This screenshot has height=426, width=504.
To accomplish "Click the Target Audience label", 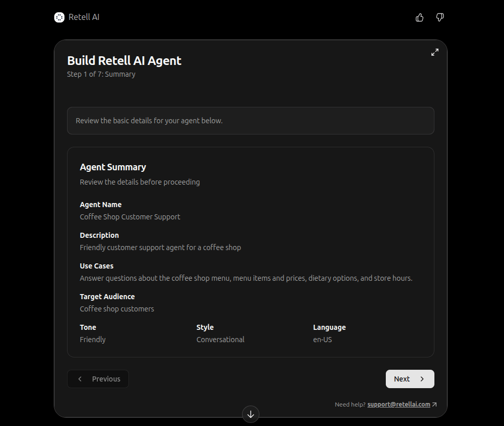I will (107, 297).
